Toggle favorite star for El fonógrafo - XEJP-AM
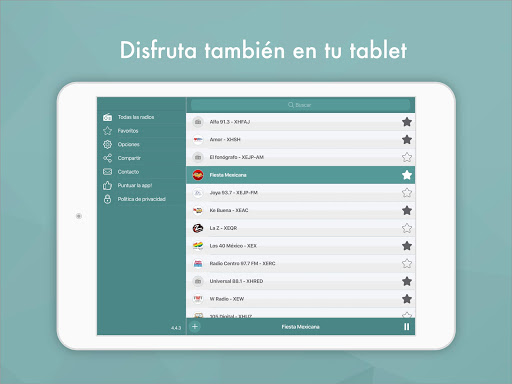 point(407,157)
